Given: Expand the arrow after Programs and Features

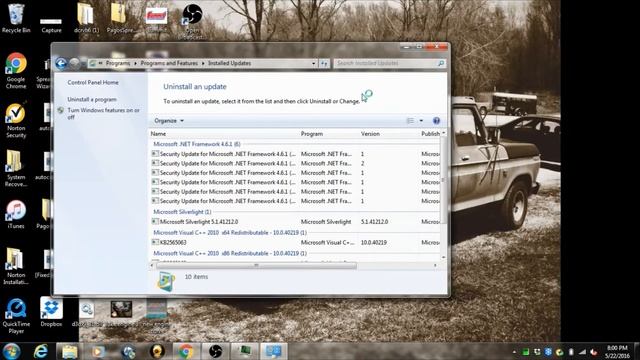Looking at the screenshot, I should [203, 63].
